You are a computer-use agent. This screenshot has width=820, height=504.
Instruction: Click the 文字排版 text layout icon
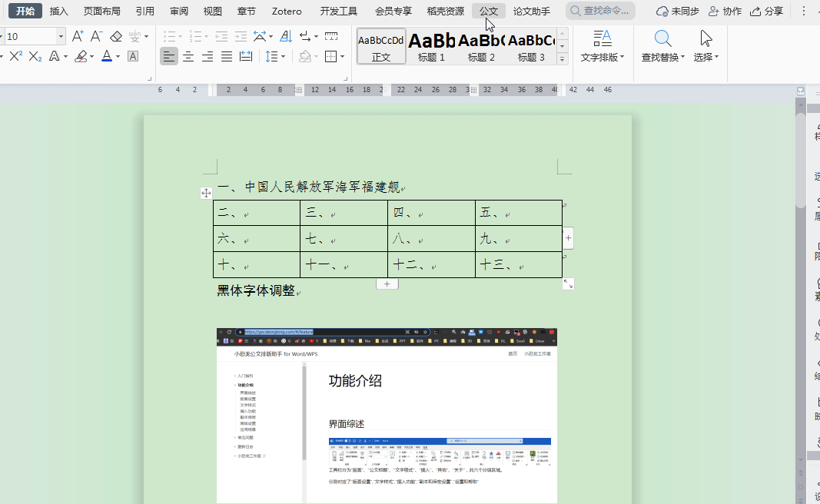coord(603,38)
